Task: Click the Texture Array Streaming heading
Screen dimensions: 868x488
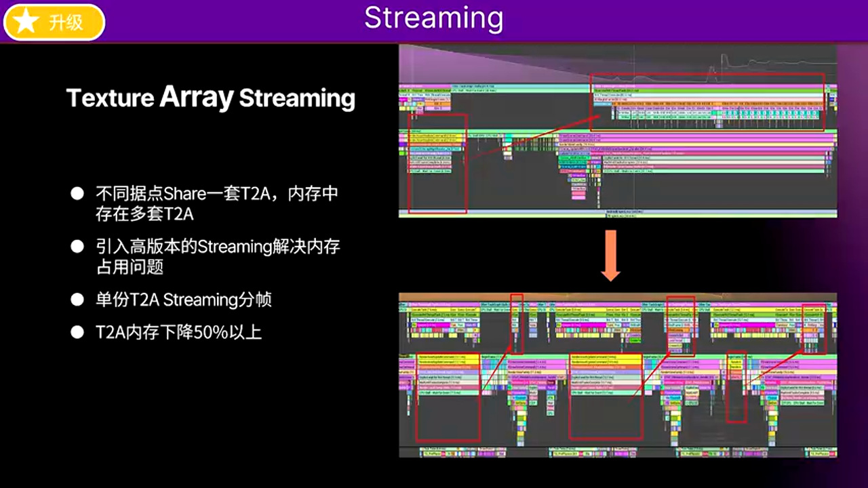Action: (x=210, y=98)
